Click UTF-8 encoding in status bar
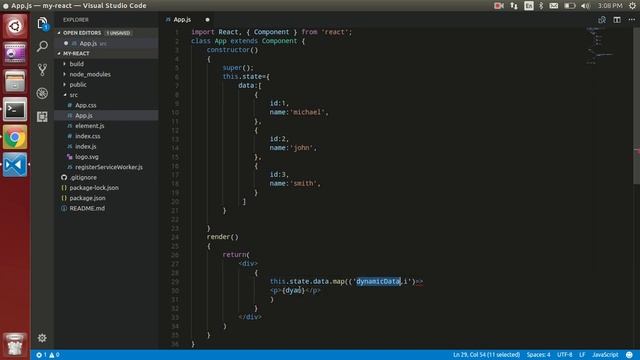Image resolution: width=640 pixels, height=360 pixels. (x=564, y=355)
